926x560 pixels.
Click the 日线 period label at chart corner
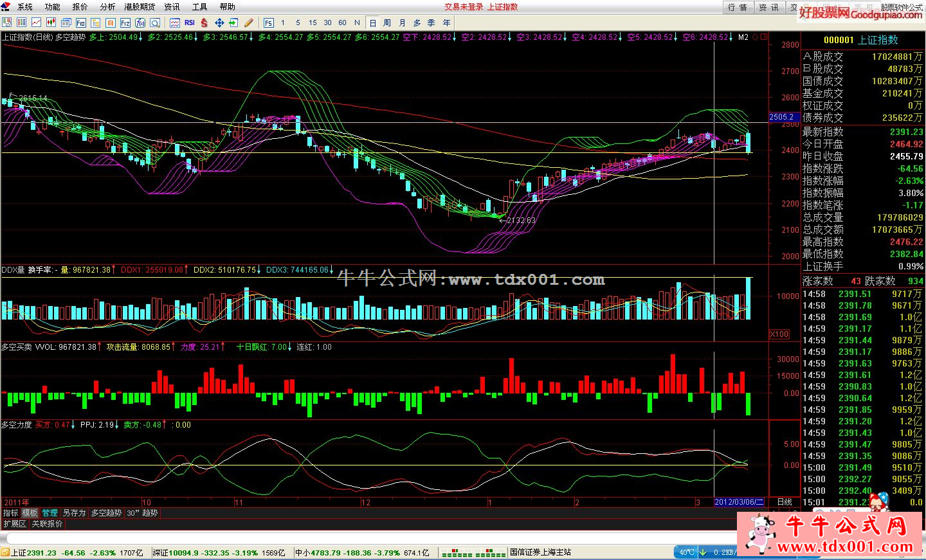[785, 502]
